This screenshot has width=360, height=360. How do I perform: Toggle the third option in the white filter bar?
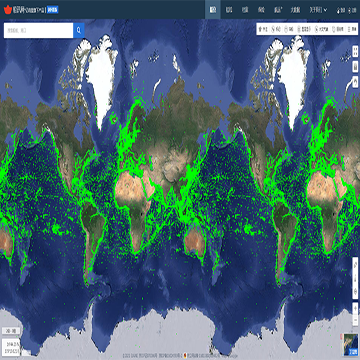pyautogui.click(x=289, y=30)
